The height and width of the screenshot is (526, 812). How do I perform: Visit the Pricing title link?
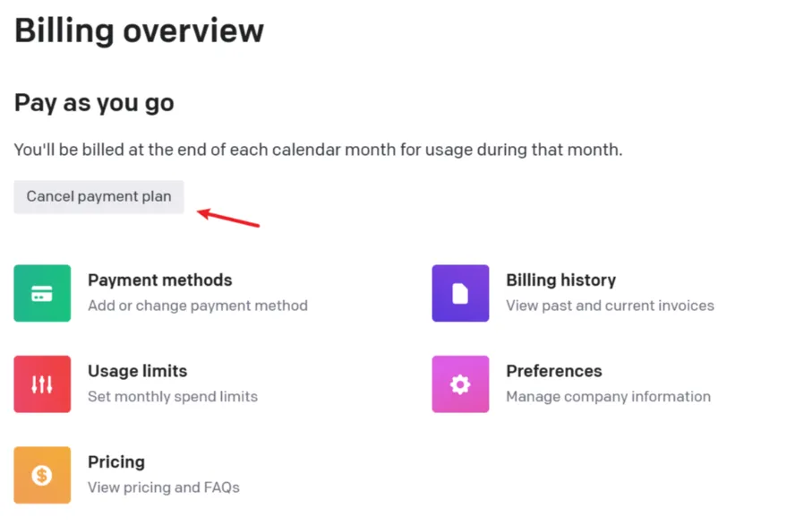[x=116, y=462]
